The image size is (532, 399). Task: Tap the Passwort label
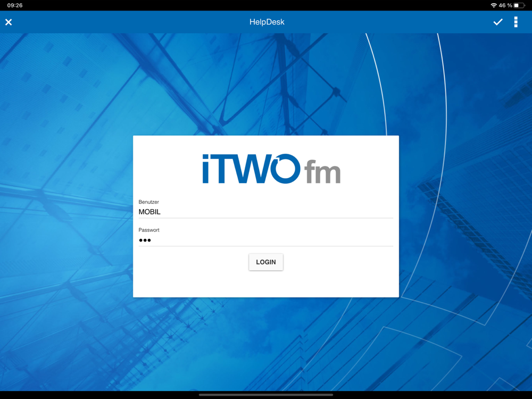[x=148, y=230]
